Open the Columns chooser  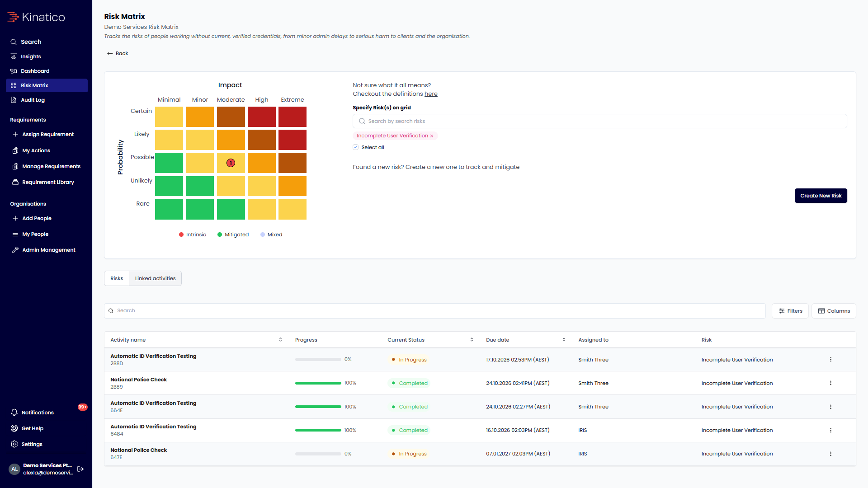point(834,311)
